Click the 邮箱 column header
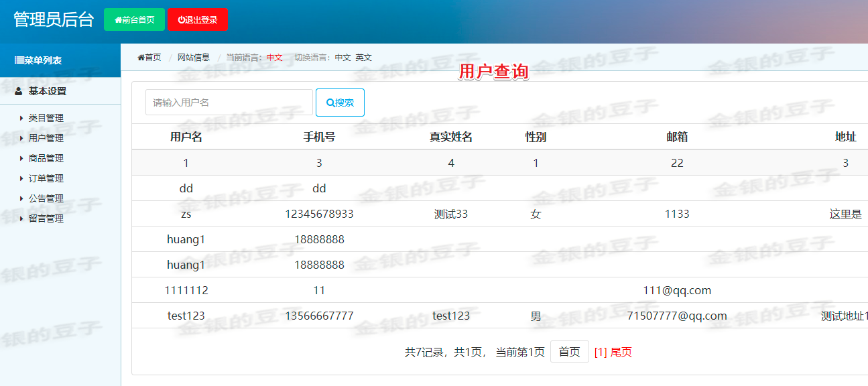 click(677, 137)
